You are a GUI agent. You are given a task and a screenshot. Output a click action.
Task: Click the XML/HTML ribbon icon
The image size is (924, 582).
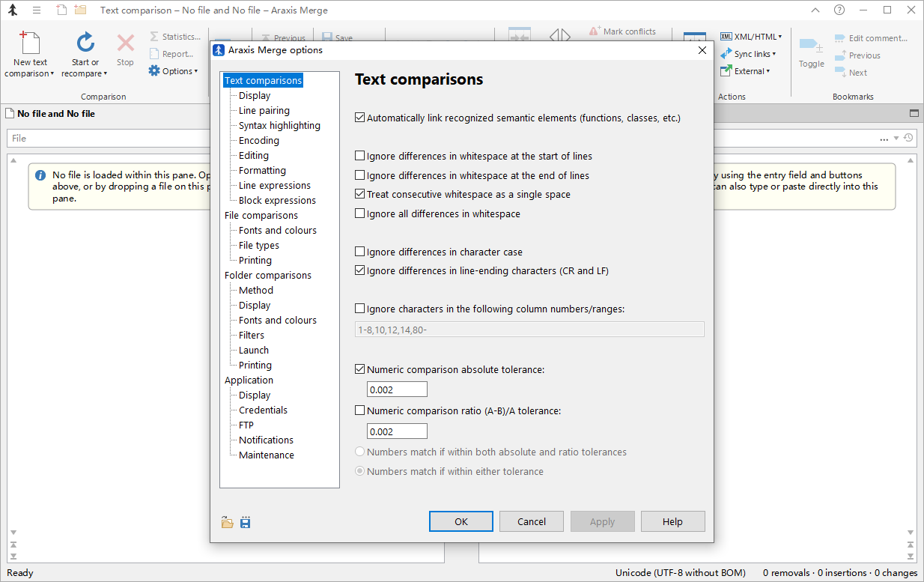click(x=726, y=37)
